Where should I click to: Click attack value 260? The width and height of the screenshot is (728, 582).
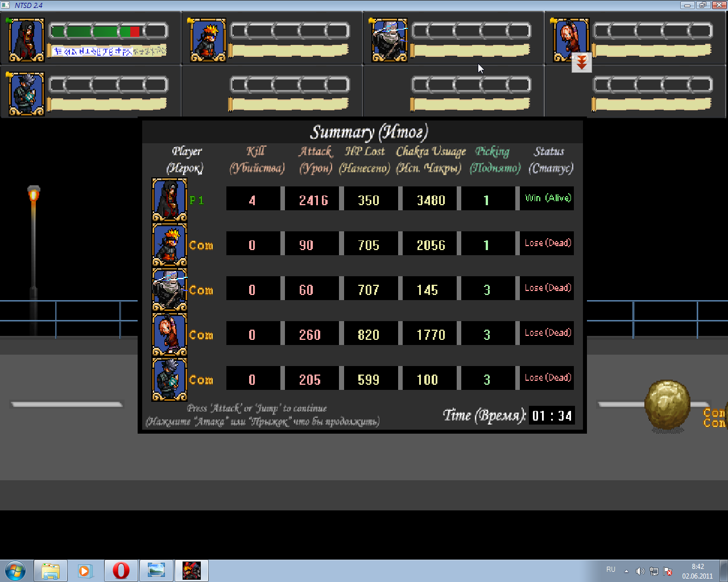point(310,335)
